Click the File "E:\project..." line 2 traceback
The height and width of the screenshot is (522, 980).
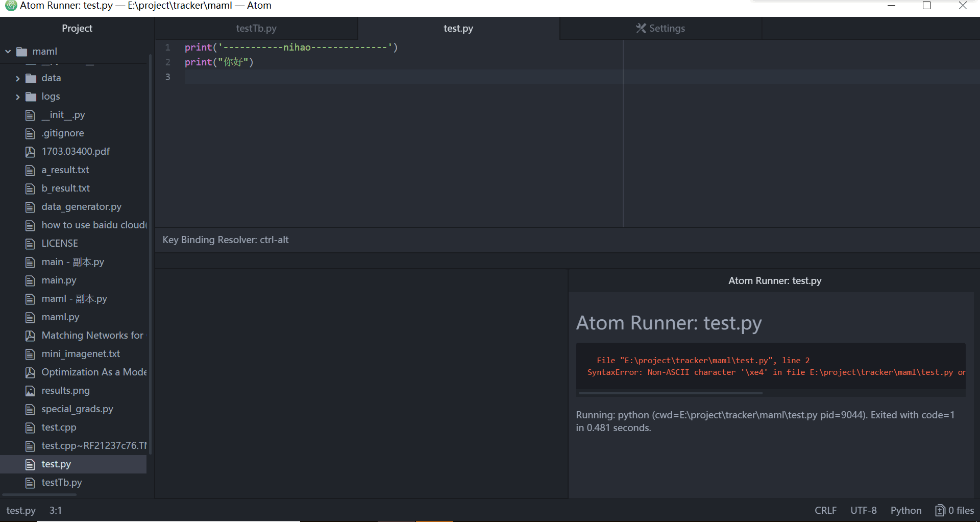coord(703,361)
